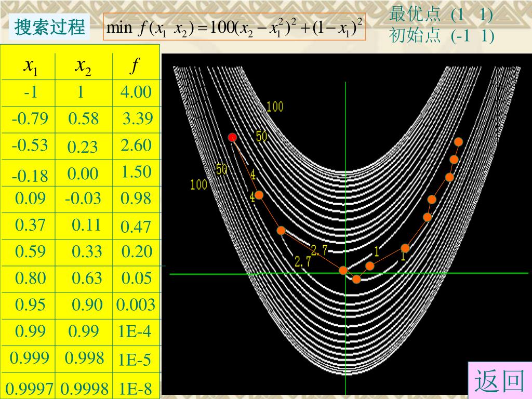Viewport: 532px width, 399px height.
Task: Click the x2 value -0.03 cell
Action: pyautogui.click(x=84, y=198)
